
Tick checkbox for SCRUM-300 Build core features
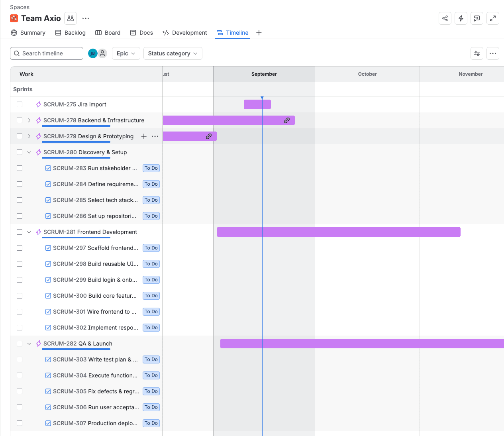20,296
